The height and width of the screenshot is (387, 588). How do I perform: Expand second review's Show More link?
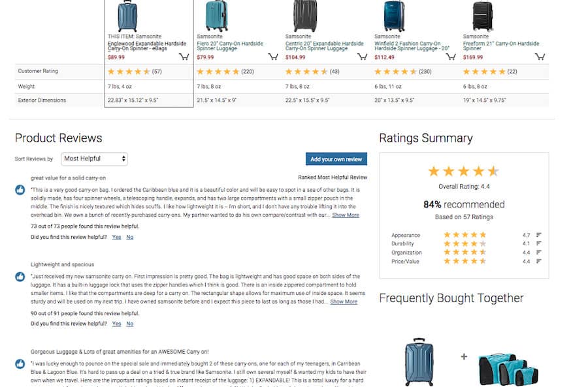coord(344,302)
